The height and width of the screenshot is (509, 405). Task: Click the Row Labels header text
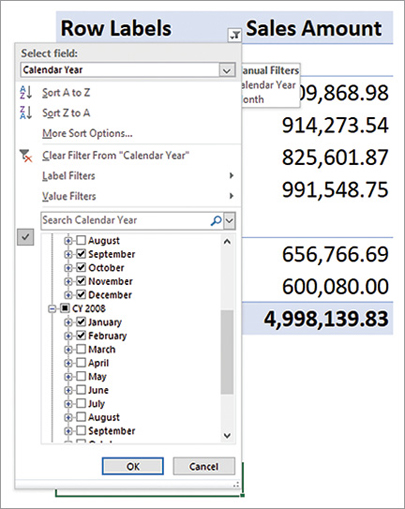pos(116,28)
